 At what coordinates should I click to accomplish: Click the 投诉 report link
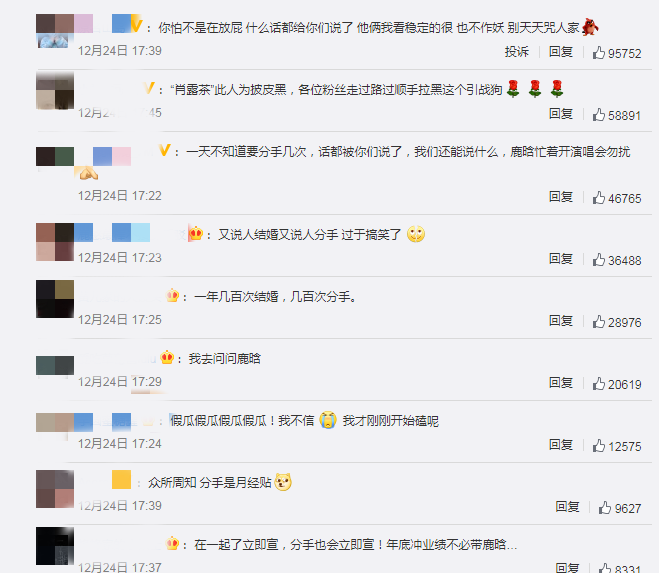(517, 52)
